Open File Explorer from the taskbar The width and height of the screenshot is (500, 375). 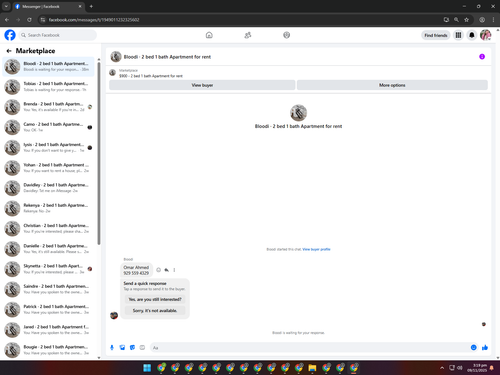point(312,368)
